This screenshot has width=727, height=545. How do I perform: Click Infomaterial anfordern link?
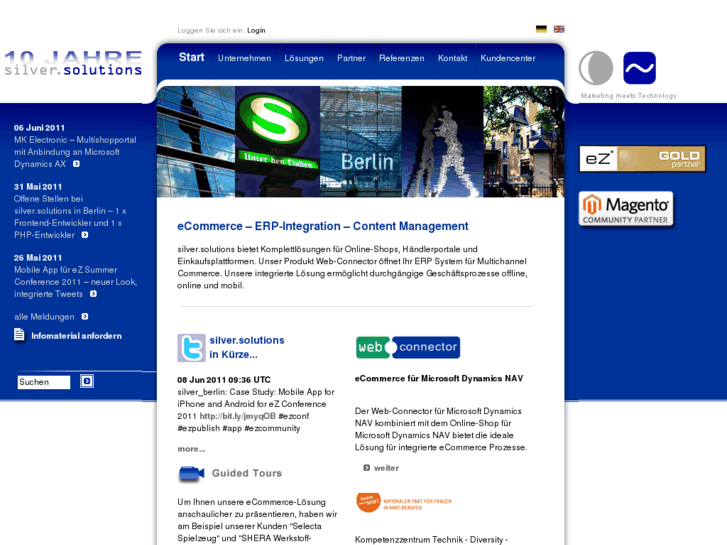[x=77, y=336]
